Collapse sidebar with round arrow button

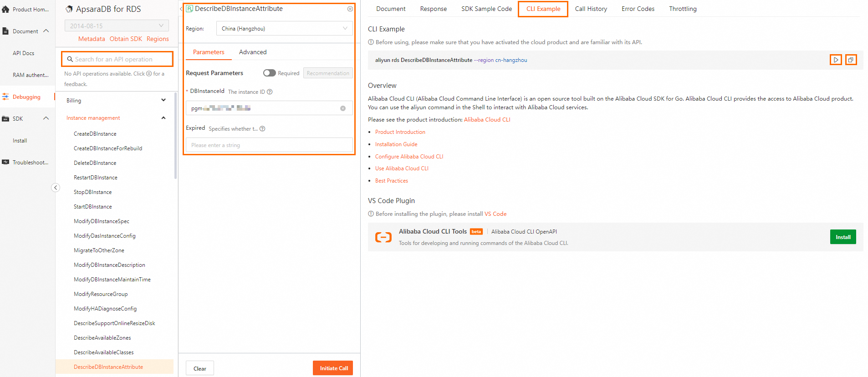coord(56,188)
